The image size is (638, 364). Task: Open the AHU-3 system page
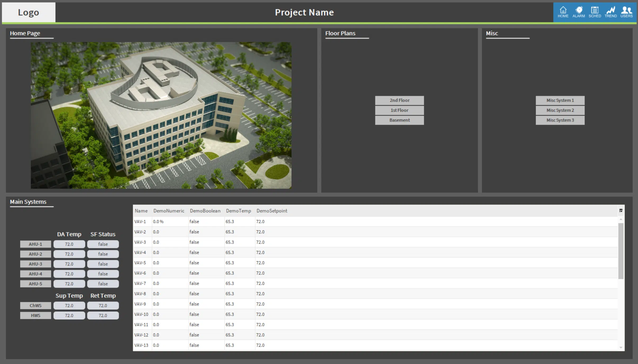35,264
